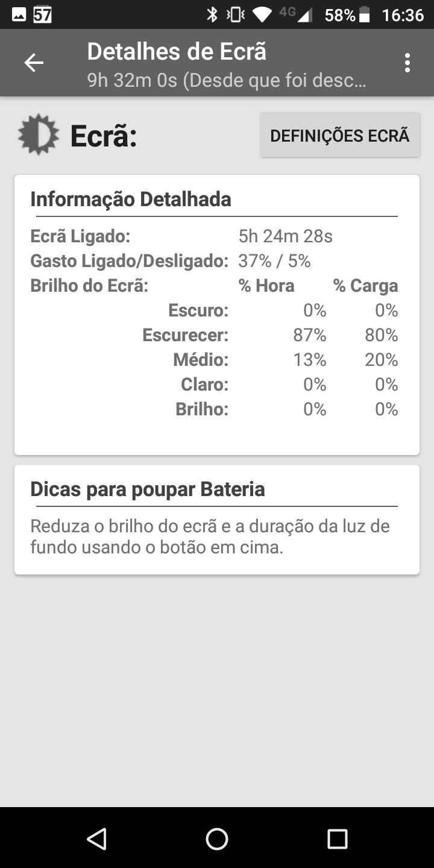
Task: Tap the Bluetooth status icon
Action: tap(212, 14)
